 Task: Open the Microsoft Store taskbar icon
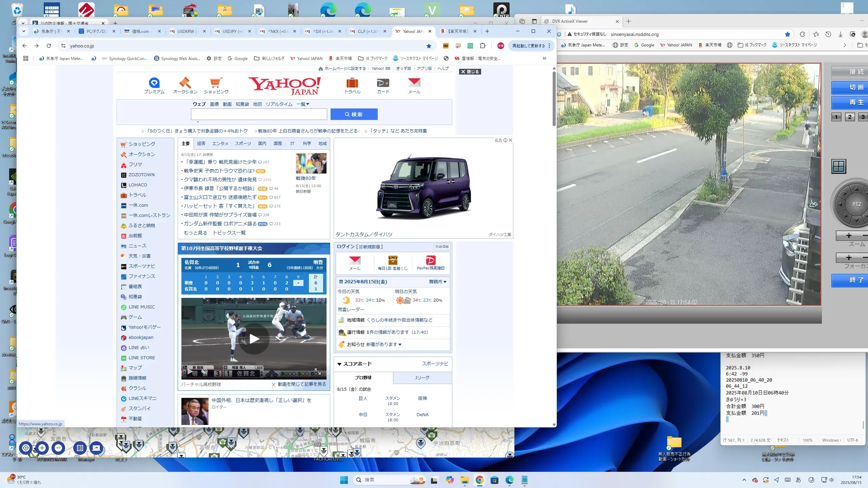point(494,480)
